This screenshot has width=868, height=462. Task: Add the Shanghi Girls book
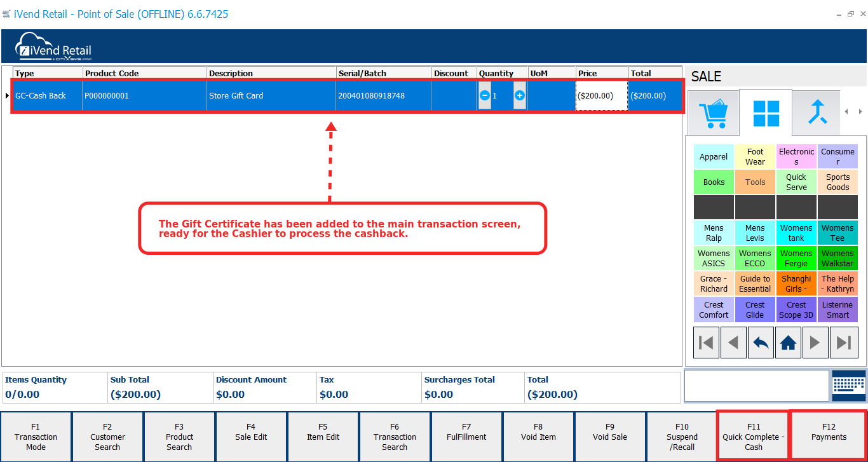pos(796,283)
